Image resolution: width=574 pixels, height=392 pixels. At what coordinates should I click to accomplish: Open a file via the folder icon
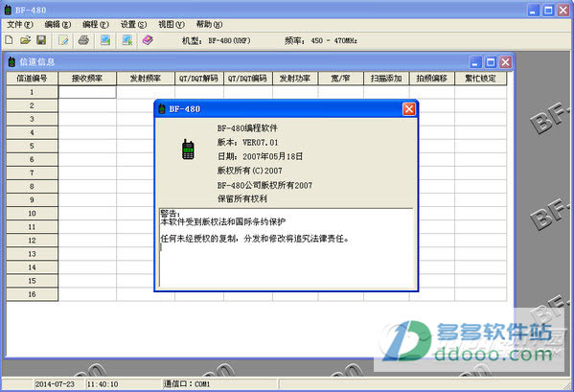[x=25, y=40]
